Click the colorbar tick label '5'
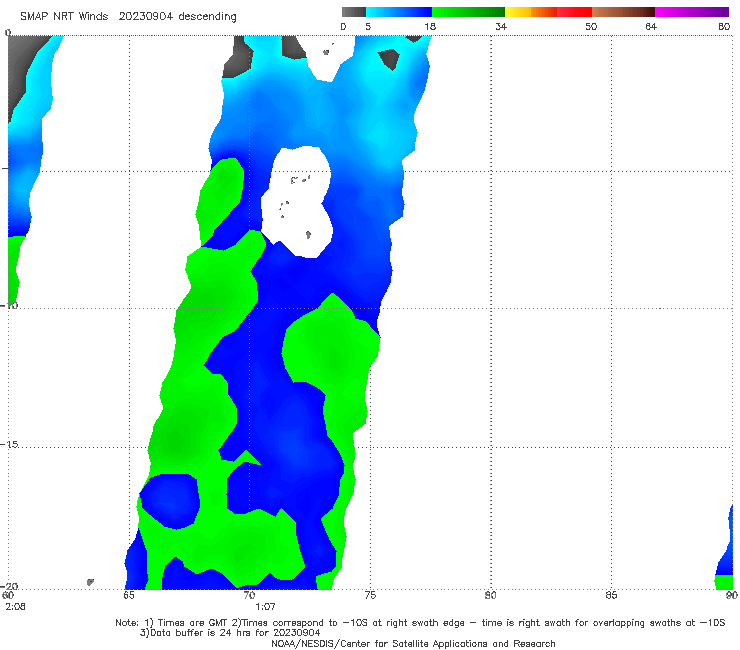Screen dimensions: 740x650 pyautogui.click(x=368, y=26)
